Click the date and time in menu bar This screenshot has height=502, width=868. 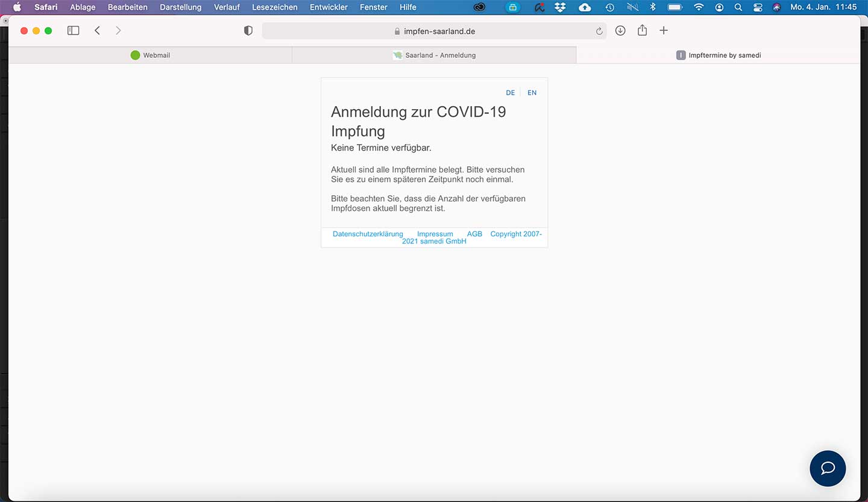coord(823,7)
